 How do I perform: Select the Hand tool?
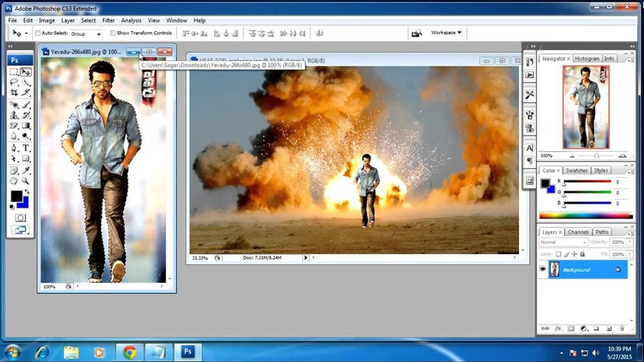point(14,181)
